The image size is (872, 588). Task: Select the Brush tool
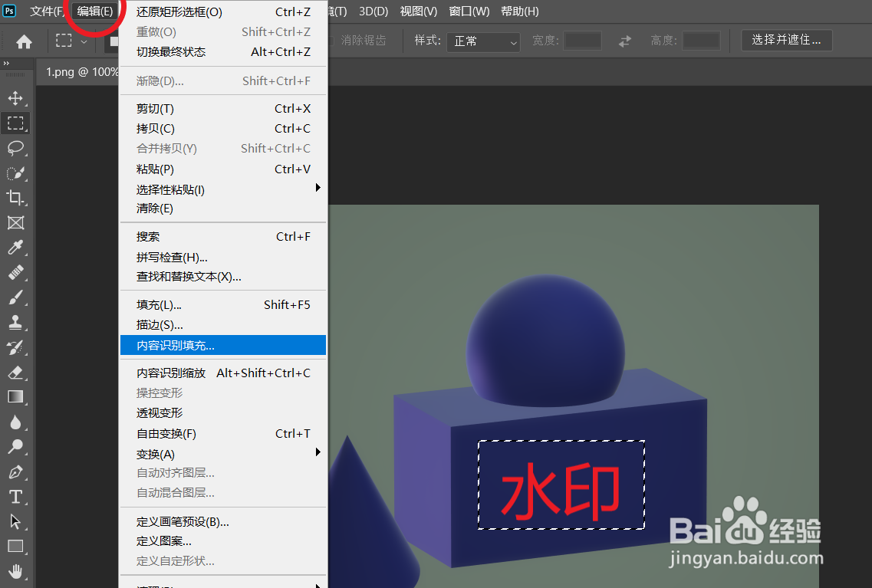[15, 297]
